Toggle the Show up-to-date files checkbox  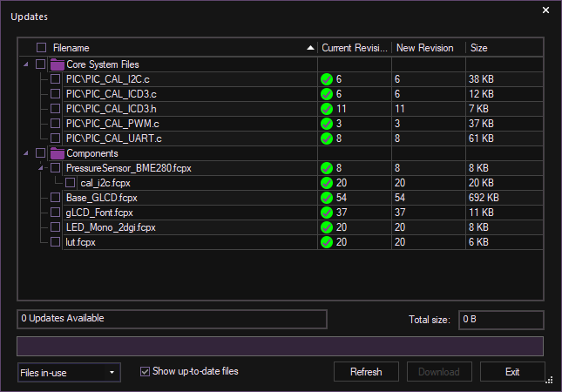146,371
